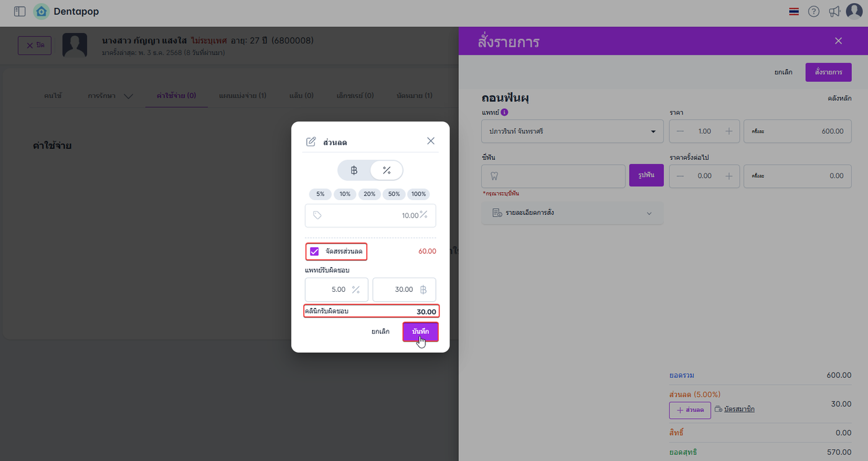Expand รายละเอียดการสั่ง section
The width and height of the screenshot is (868, 461).
(x=572, y=213)
